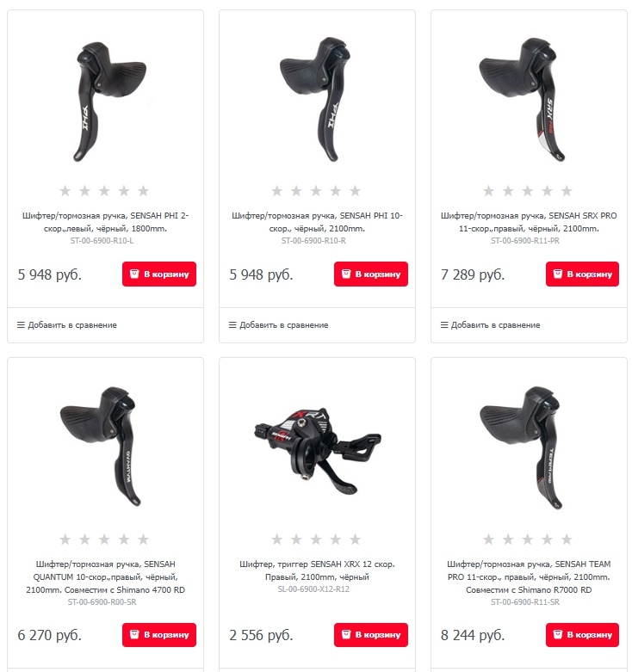Open SENSAH QUANTUM 10-speed product title
Viewport: 632px width, 672px height.
tap(105, 576)
